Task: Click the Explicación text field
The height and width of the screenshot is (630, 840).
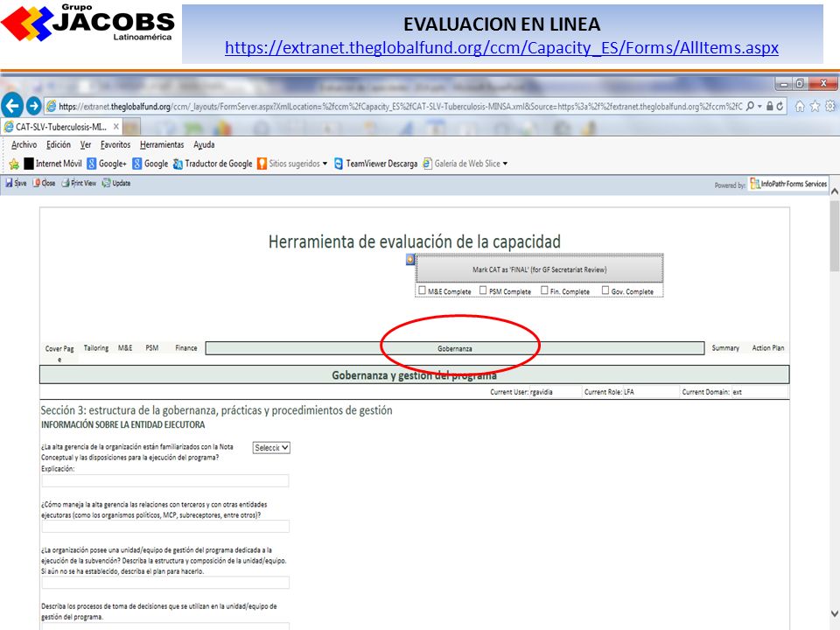Action: [x=165, y=480]
